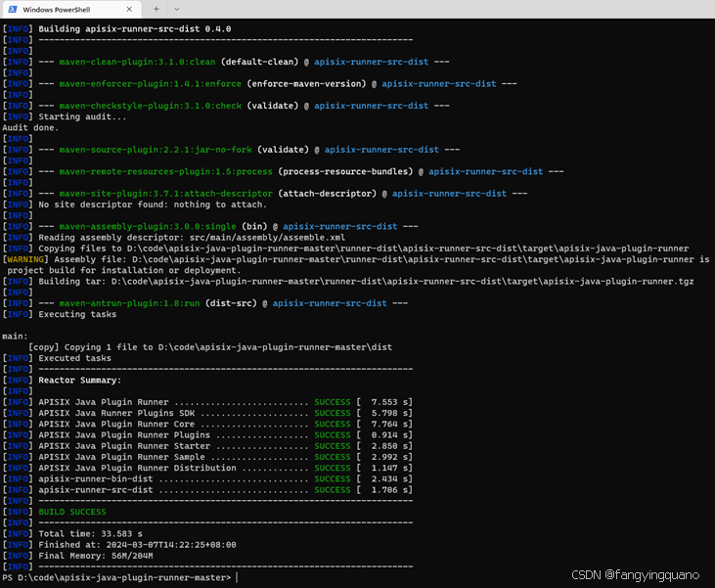Click 'maven-assembly-plugin:3.0.0:single' text
The image size is (715, 588).
[x=148, y=226]
